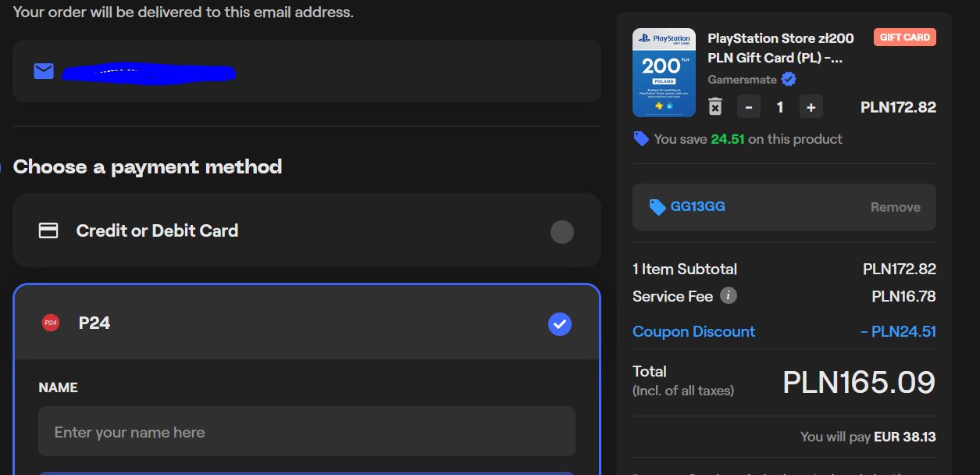
Task: Click the Choose a payment method heading
Action: coord(148,166)
